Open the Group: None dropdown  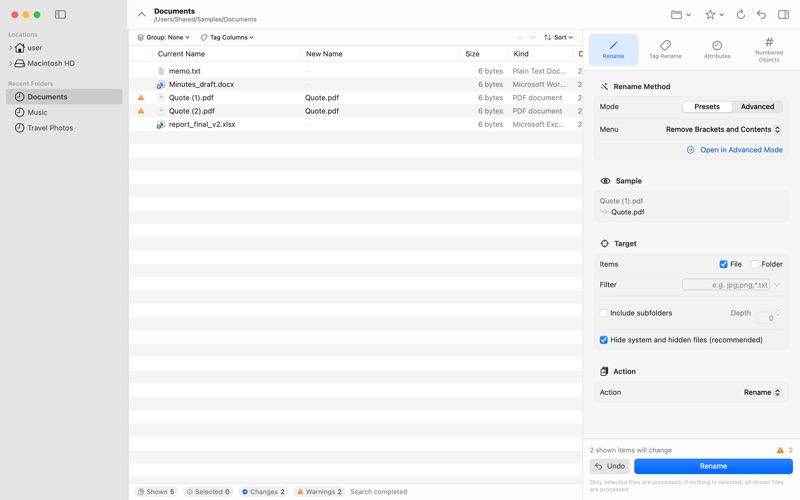click(x=163, y=37)
